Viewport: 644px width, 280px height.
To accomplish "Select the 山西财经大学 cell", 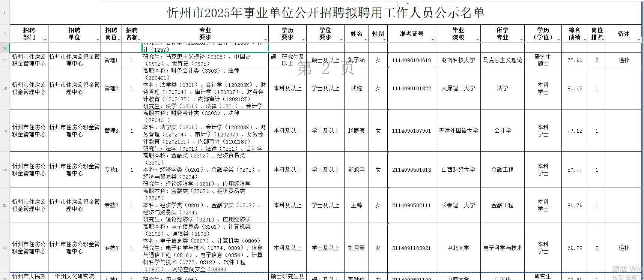I will click(458, 170).
